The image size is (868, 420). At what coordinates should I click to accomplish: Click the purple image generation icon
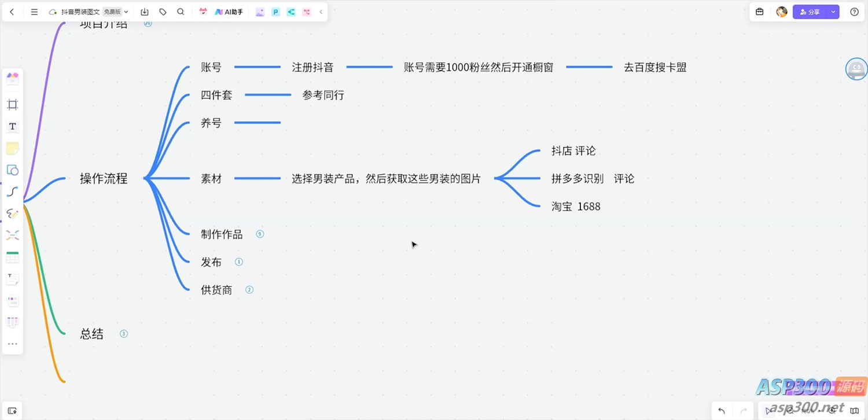[260, 12]
